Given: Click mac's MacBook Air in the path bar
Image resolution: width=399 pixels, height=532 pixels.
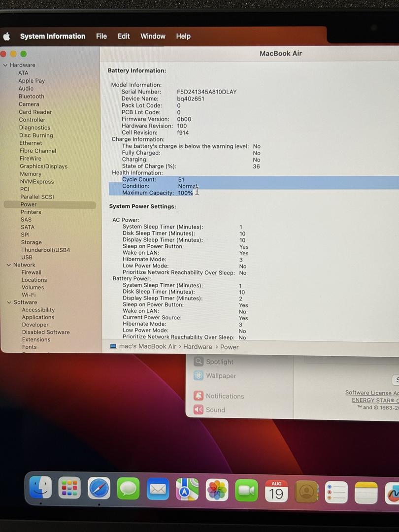Looking at the screenshot, I should click(148, 346).
